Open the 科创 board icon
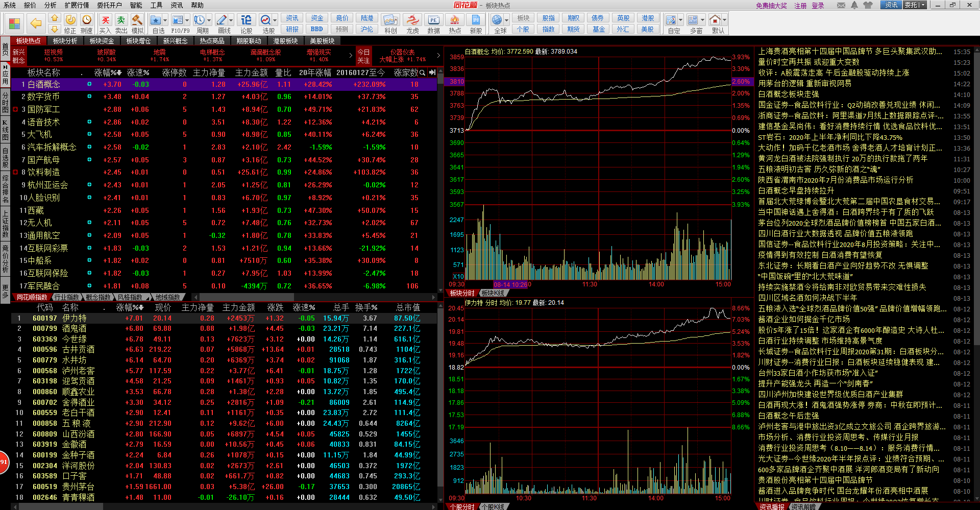Screen dimensions: 980x510 390,24
